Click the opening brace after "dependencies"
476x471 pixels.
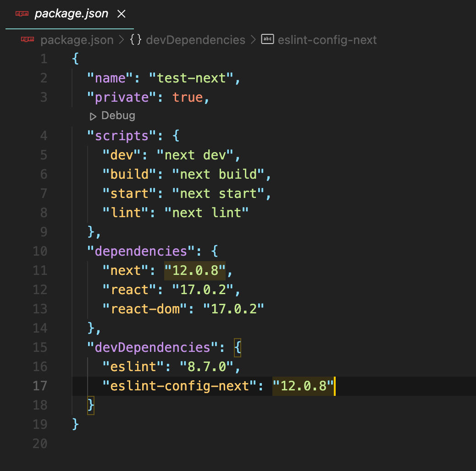pos(214,251)
